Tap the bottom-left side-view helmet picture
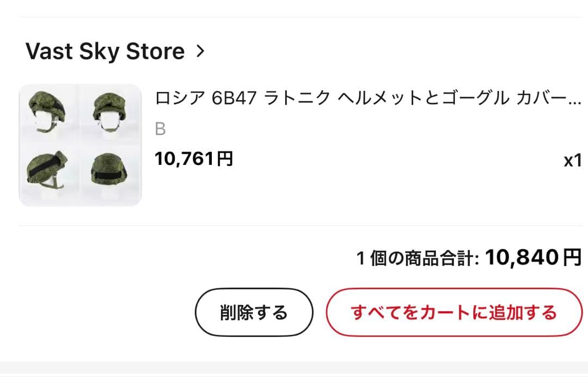 point(48,171)
